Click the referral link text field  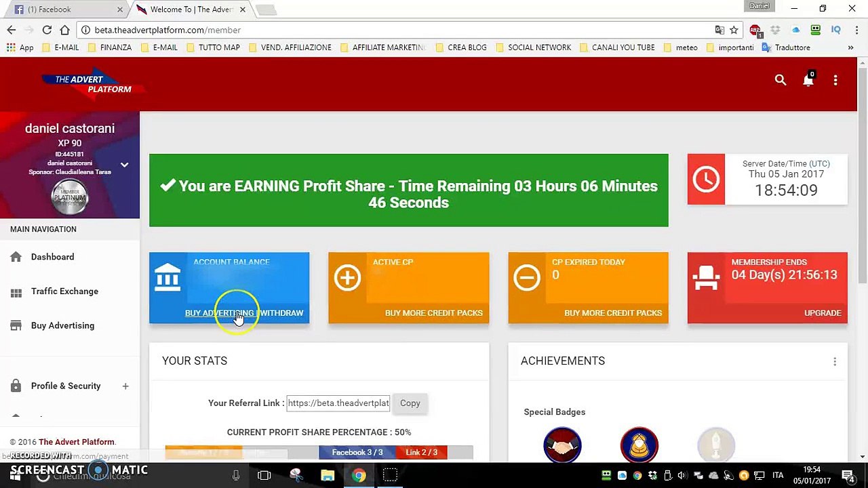(338, 403)
